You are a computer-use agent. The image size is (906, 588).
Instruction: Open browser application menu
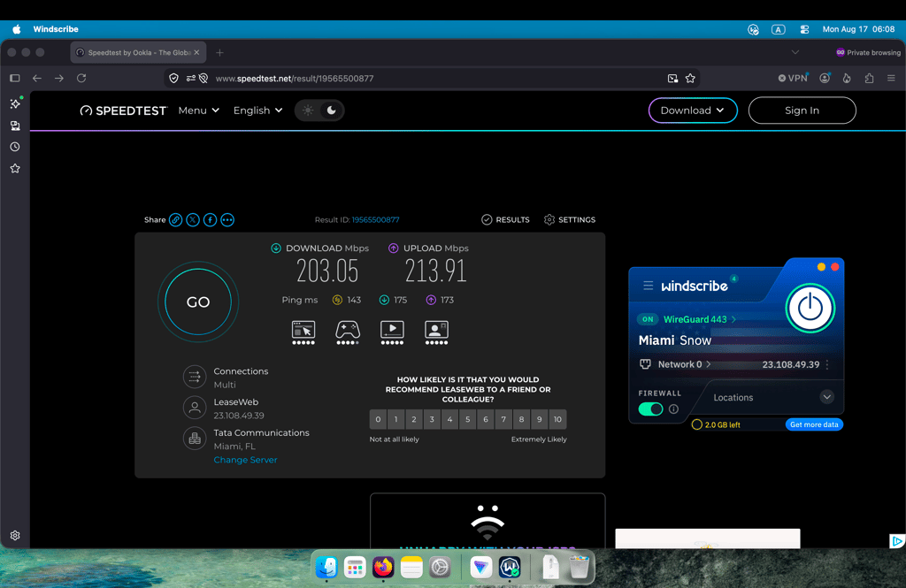tap(891, 78)
